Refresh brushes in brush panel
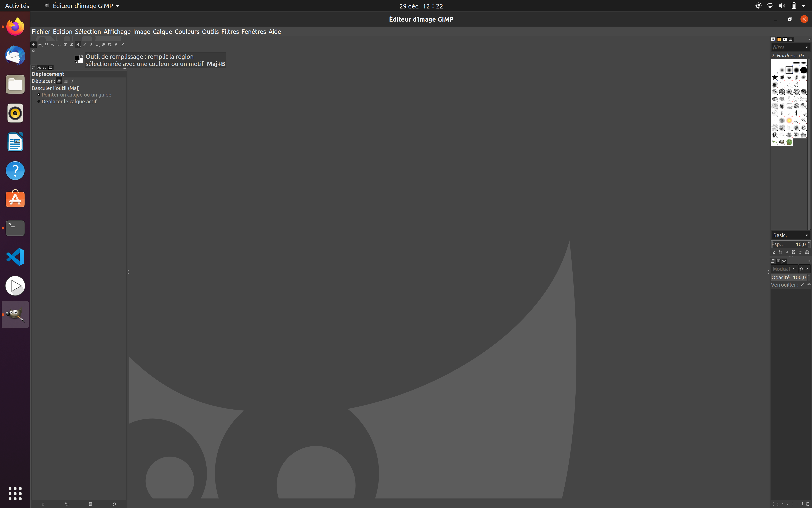The height and width of the screenshot is (508, 812). [800, 252]
